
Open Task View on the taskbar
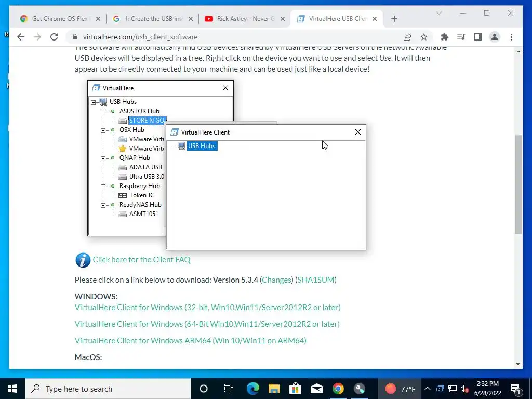(x=229, y=389)
